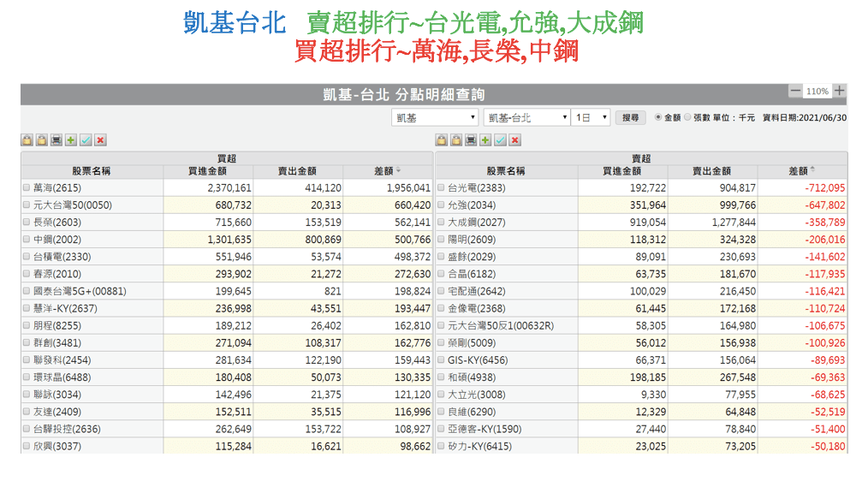The image size is (868, 481).
Task: Open the 凱基 broker dropdown
Action: point(436,117)
